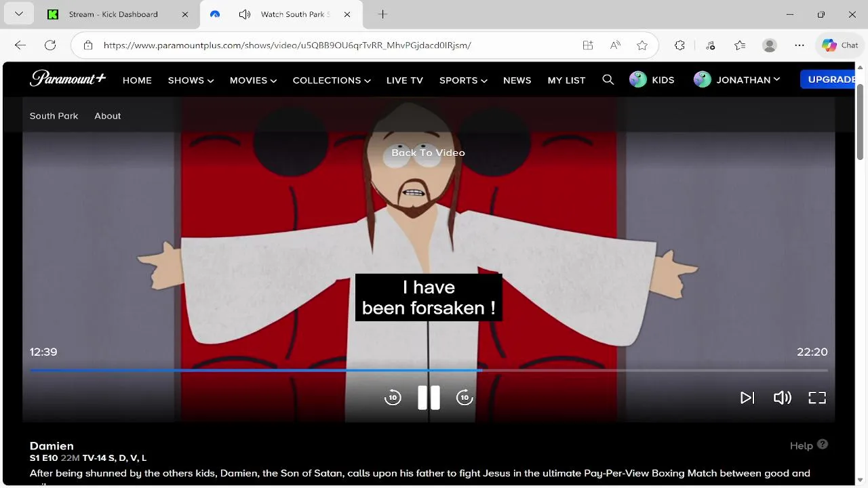Add this page to favorites
Screen dimensions: 868x488
point(642,45)
